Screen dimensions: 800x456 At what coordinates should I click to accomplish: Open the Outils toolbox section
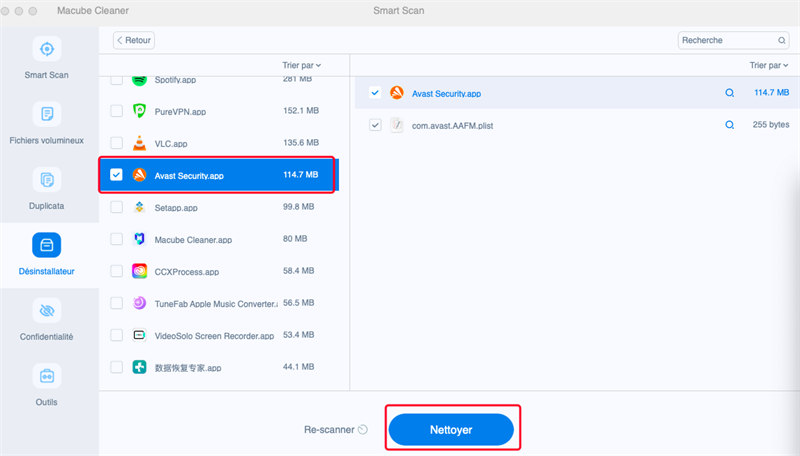46,384
